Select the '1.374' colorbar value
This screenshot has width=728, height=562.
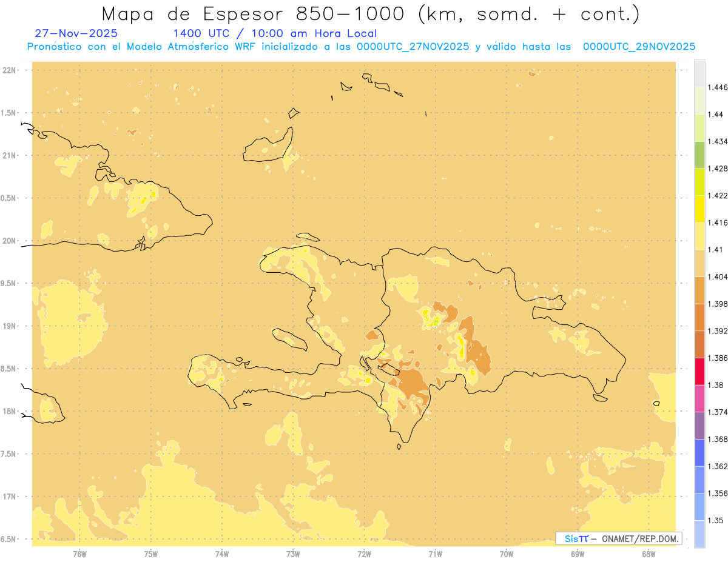click(x=719, y=412)
